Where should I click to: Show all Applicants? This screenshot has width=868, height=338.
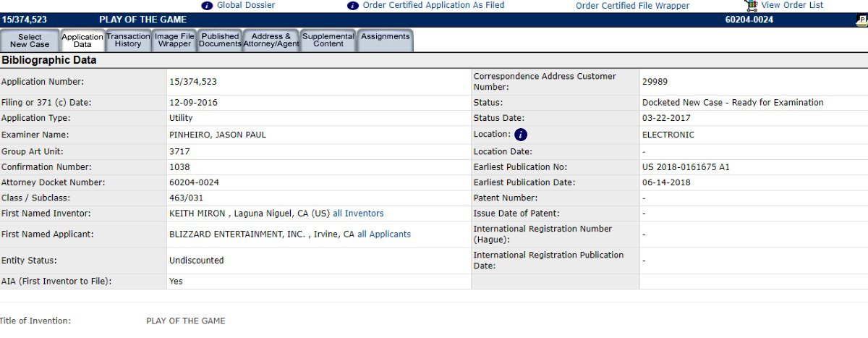tap(383, 235)
